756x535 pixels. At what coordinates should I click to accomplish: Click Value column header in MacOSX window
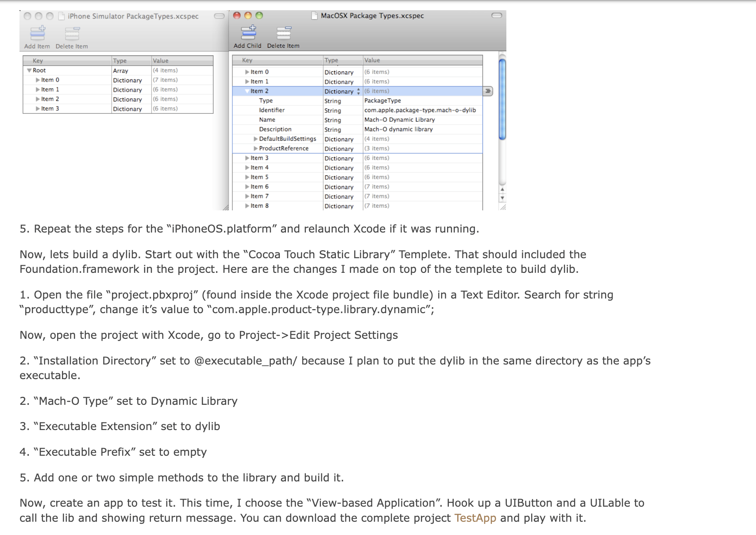(x=423, y=60)
